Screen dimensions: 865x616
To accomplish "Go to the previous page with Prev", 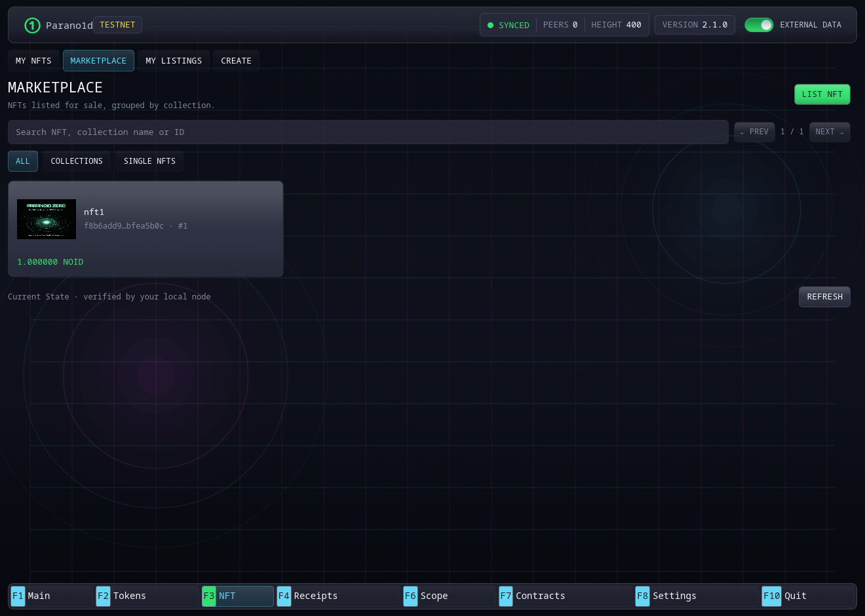I will tap(754, 132).
